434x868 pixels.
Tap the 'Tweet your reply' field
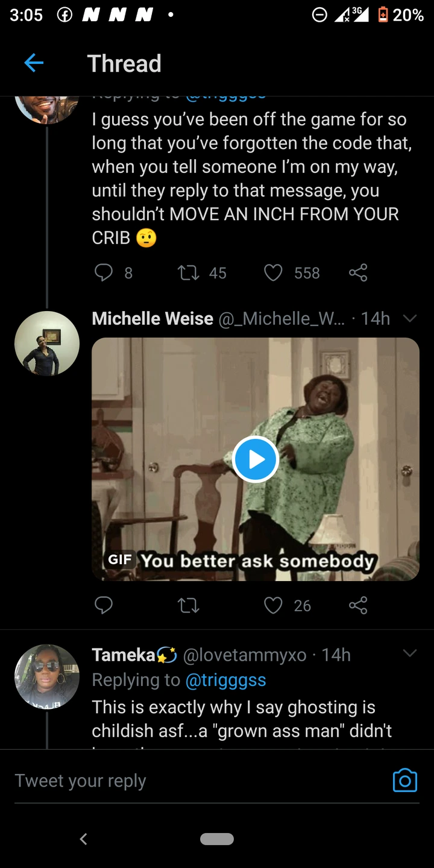click(181, 781)
